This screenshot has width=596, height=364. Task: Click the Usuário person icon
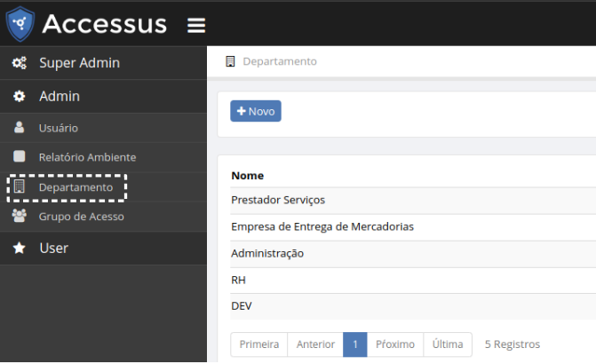pyautogui.click(x=19, y=128)
